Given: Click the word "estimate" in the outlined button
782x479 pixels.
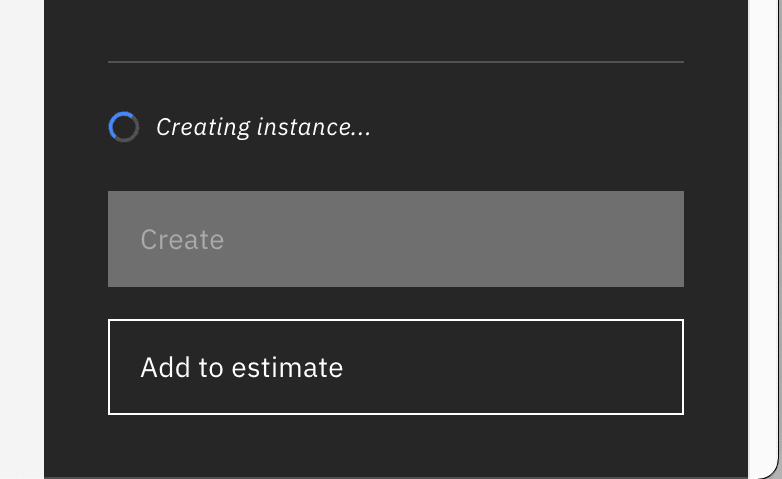Looking at the screenshot, I should pos(287,368).
